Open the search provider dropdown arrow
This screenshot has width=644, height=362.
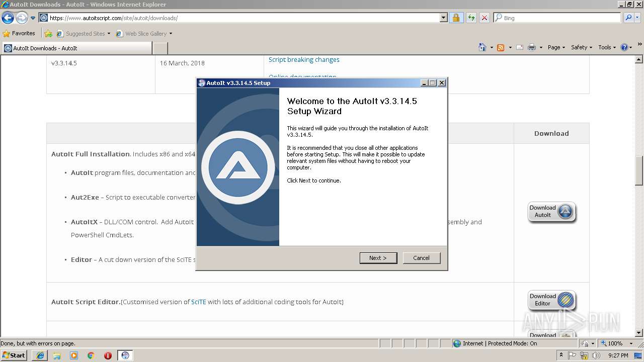click(638, 18)
